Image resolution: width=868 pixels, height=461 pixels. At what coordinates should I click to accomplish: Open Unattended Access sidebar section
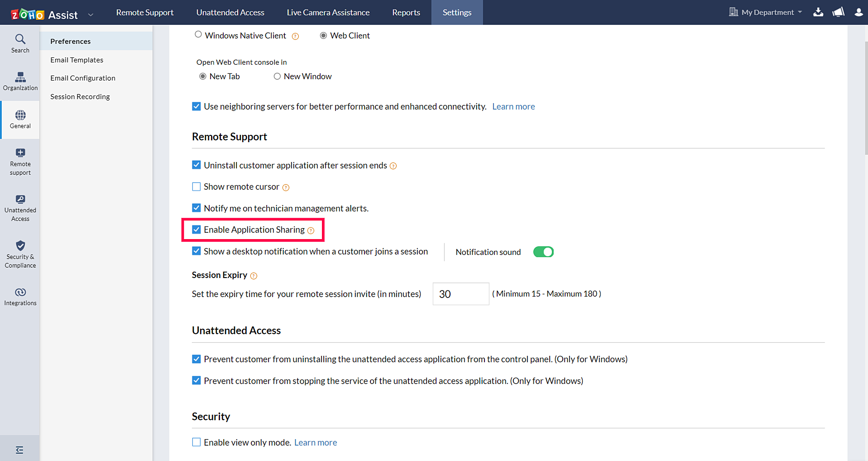pyautogui.click(x=20, y=208)
